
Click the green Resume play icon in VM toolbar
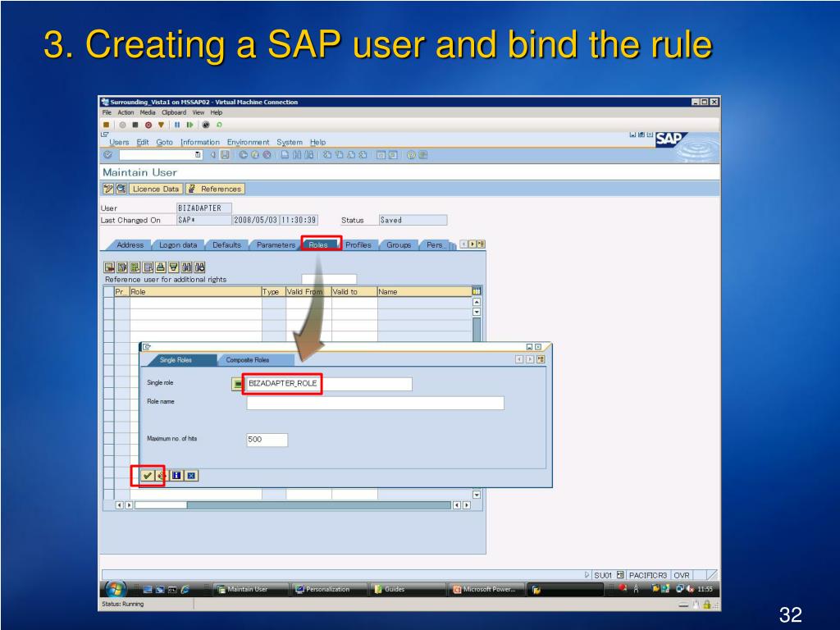tap(189, 125)
